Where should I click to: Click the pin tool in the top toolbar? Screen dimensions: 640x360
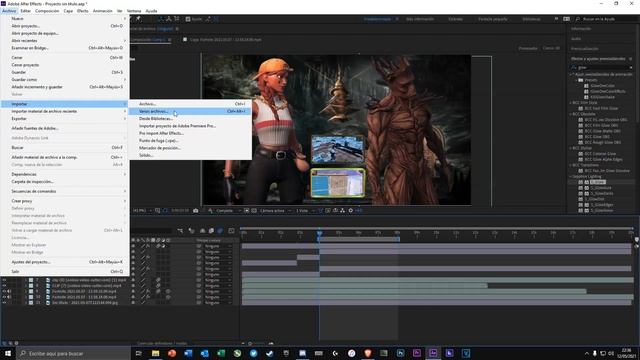coord(138,19)
